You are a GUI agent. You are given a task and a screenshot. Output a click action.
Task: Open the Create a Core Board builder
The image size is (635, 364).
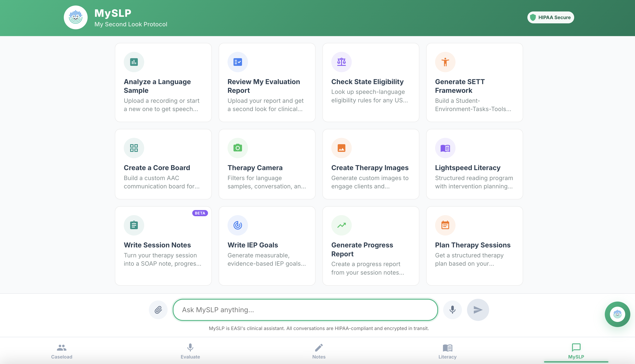tap(163, 164)
